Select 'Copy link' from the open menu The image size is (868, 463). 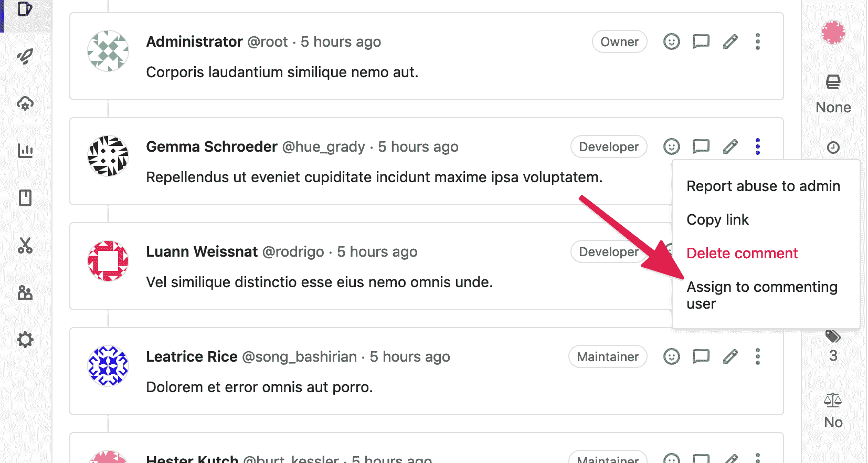tap(717, 219)
